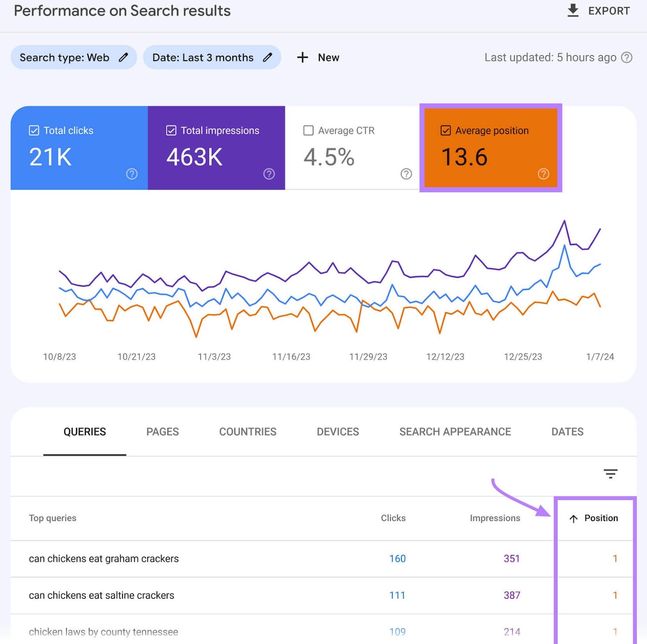Click the Export download icon
This screenshot has height=644, width=647.
tap(573, 11)
